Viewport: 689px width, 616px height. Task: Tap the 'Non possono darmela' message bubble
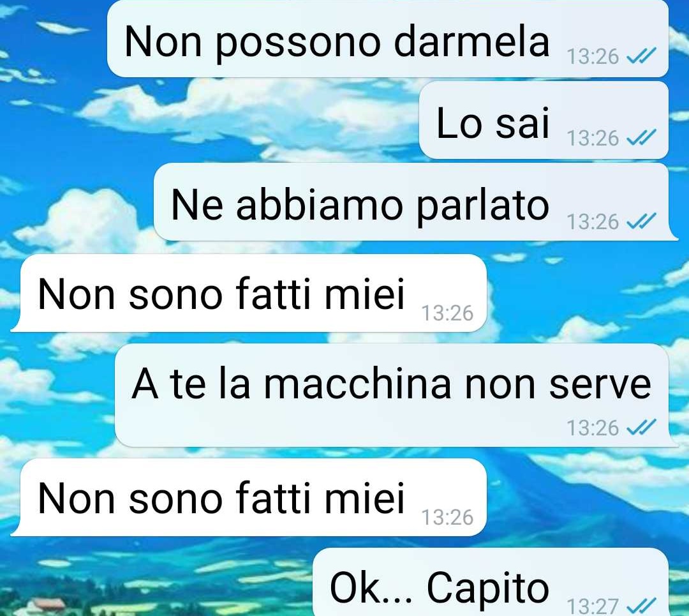point(388,39)
